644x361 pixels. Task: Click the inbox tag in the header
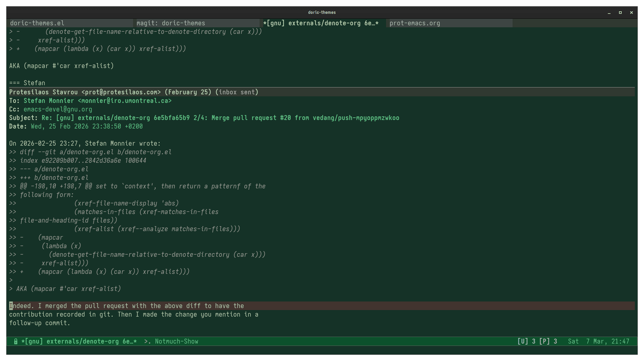pyautogui.click(x=228, y=92)
